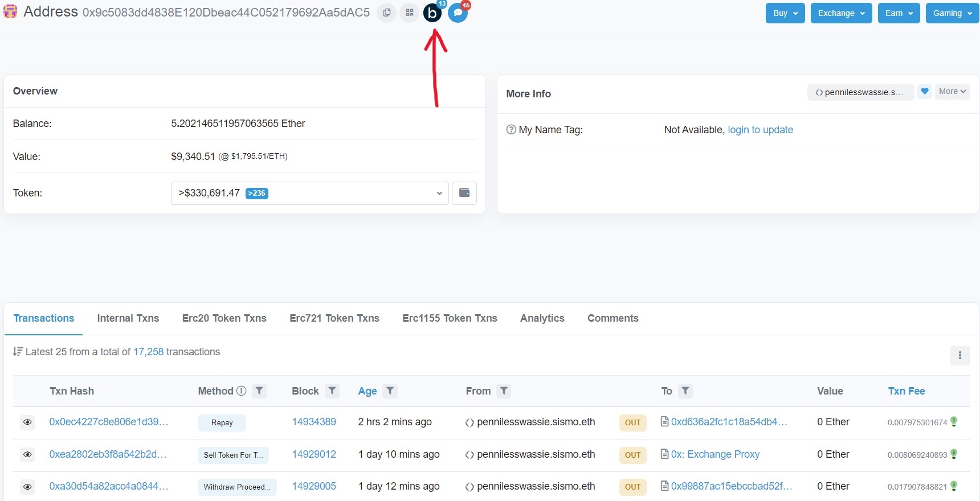980x501 pixels.
Task: Open the Analytics tab
Action: 542,318
